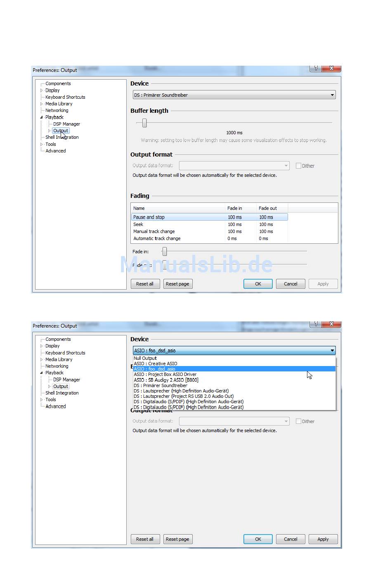Open DSP Manager in the lower dialog
This screenshot has width=392, height=573.
tap(66, 380)
